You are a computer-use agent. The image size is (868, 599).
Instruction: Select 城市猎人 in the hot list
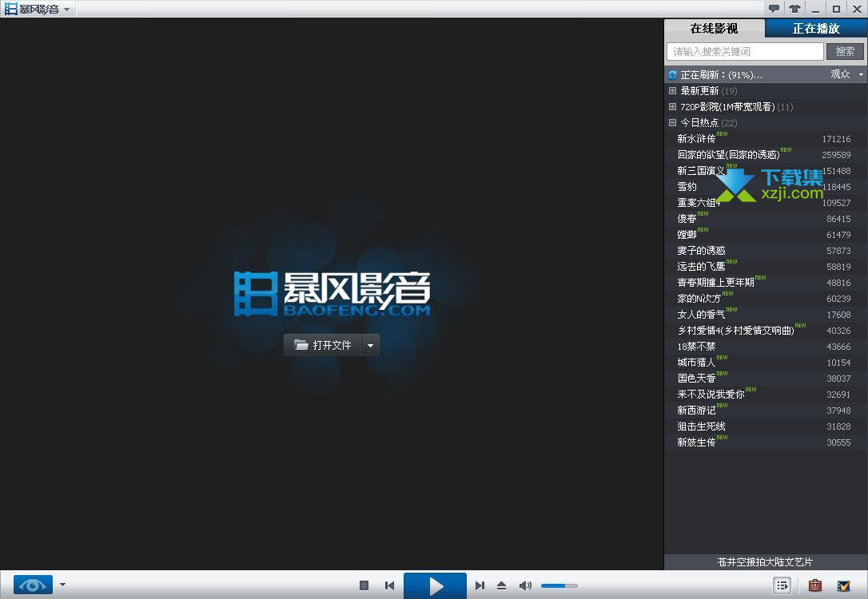696,363
